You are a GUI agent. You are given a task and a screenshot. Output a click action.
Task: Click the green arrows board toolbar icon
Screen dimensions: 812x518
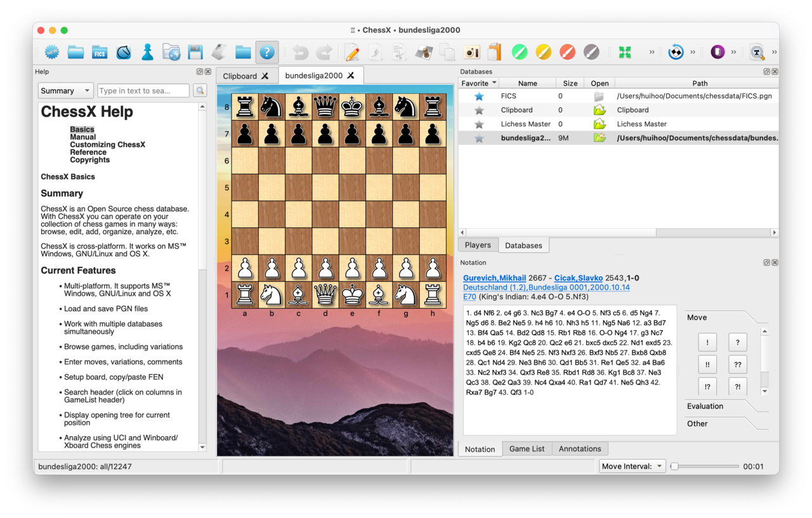tap(624, 52)
